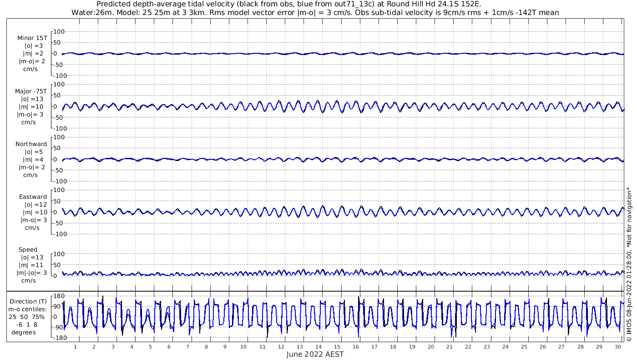The height and width of the screenshot is (364, 637).
Task: Select day 11 on the date axis
Action: click(x=263, y=347)
